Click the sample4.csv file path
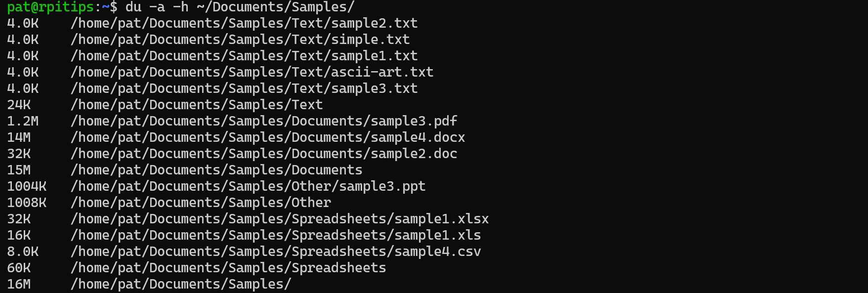The height and width of the screenshot is (293, 868). [x=276, y=251]
